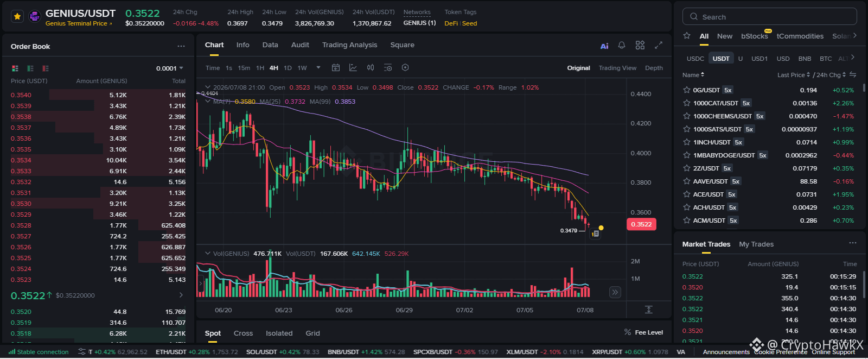868x359 pixels.
Task: Select the 1W time interval
Action: coord(302,68)
